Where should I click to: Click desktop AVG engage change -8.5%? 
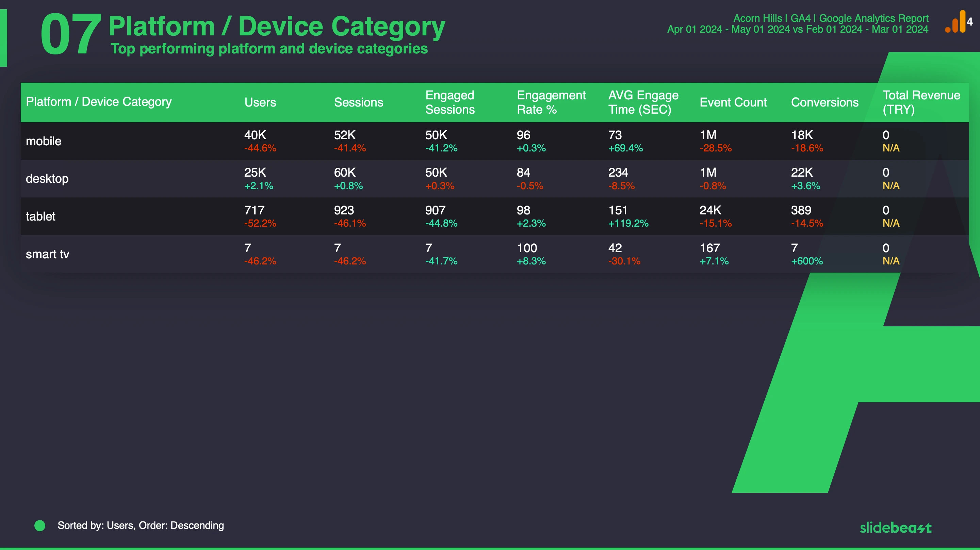[x=621, y=186]
